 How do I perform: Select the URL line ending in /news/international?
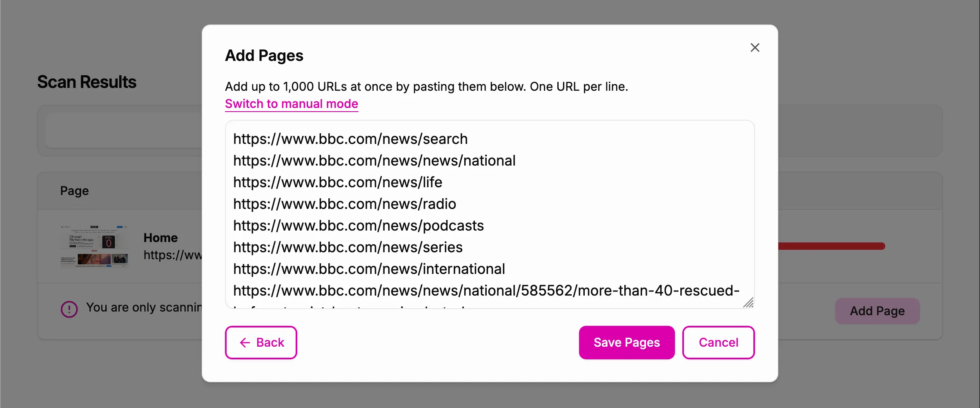[x=369, y=269]
